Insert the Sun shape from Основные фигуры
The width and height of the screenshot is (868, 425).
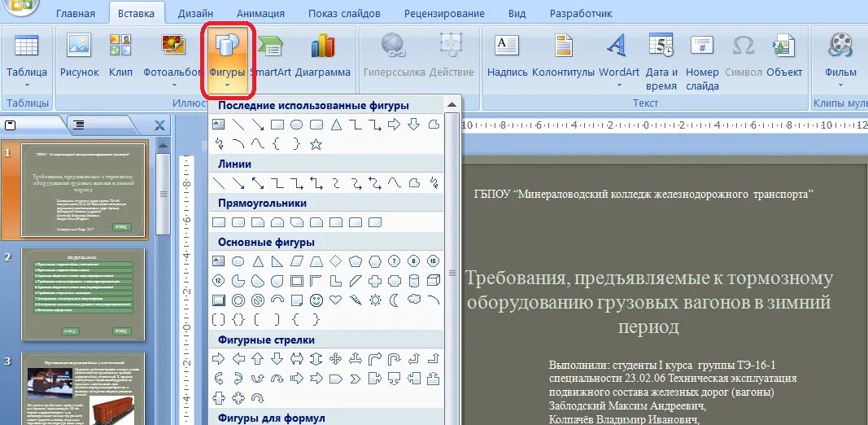[375, 300]
